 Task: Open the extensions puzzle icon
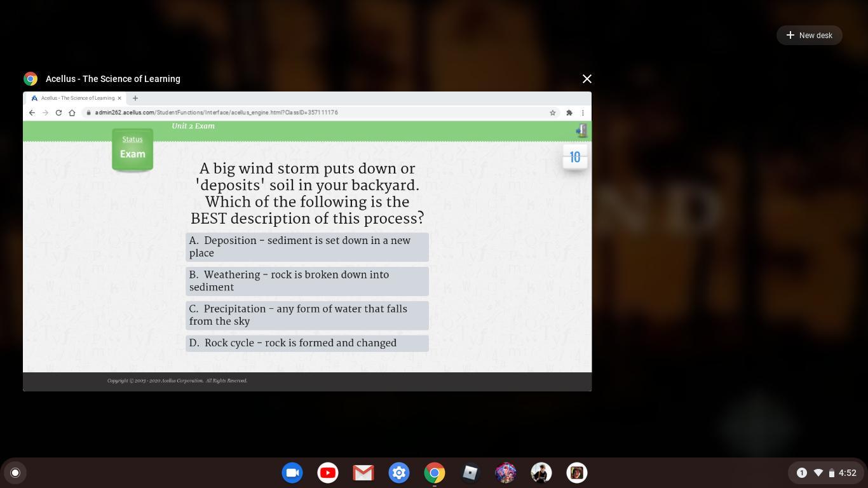coord(569,112)
